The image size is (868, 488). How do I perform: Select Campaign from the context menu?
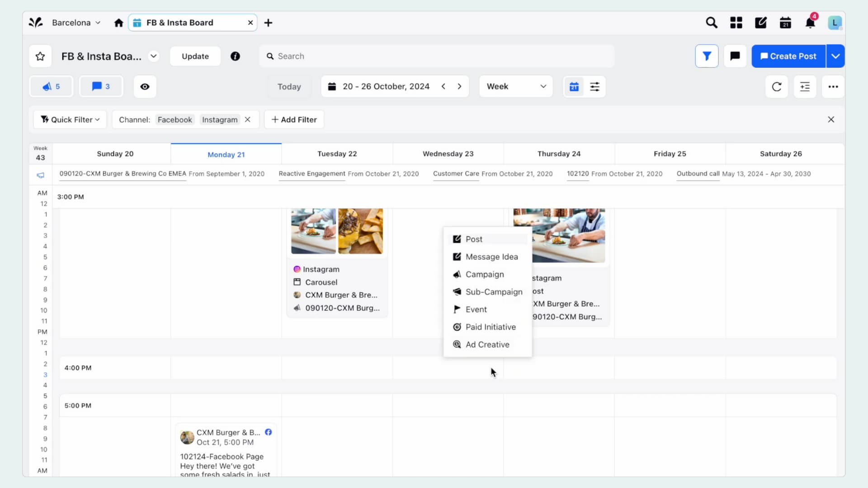pos(485,274)
